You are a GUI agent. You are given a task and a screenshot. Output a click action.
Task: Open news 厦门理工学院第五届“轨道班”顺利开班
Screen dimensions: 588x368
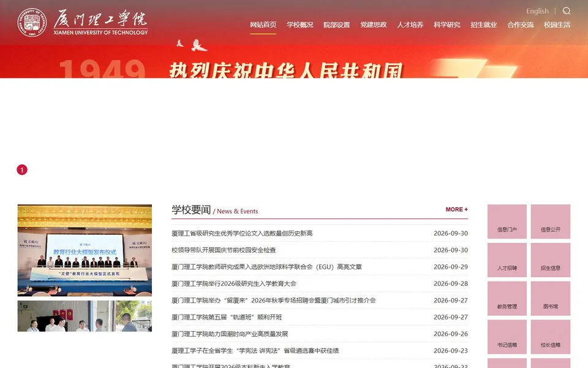pyautogui.click(x=227, y=317)
